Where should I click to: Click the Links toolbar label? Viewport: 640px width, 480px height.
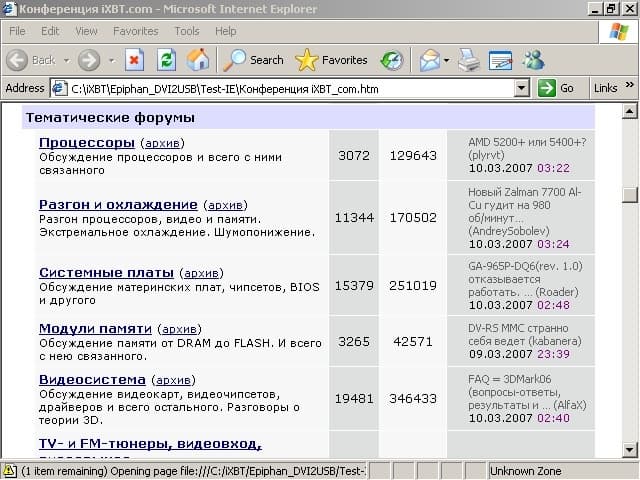click(605, 88)
